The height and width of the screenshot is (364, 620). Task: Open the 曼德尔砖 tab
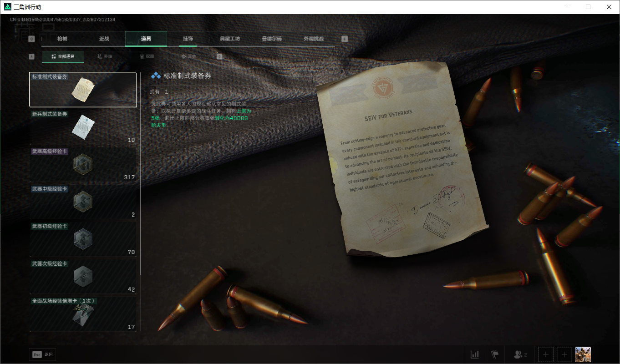[x=272, y=39]
